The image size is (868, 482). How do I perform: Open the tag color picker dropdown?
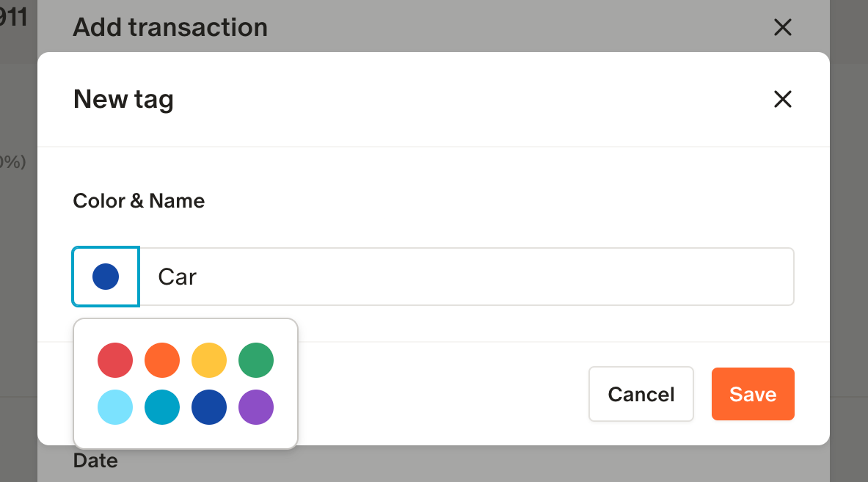click(106, 277)
